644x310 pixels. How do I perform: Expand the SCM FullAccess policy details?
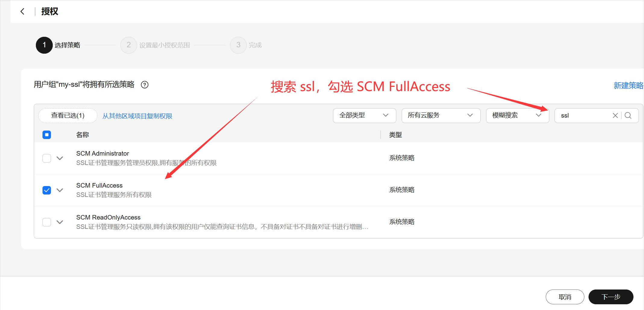coord(60,190)
